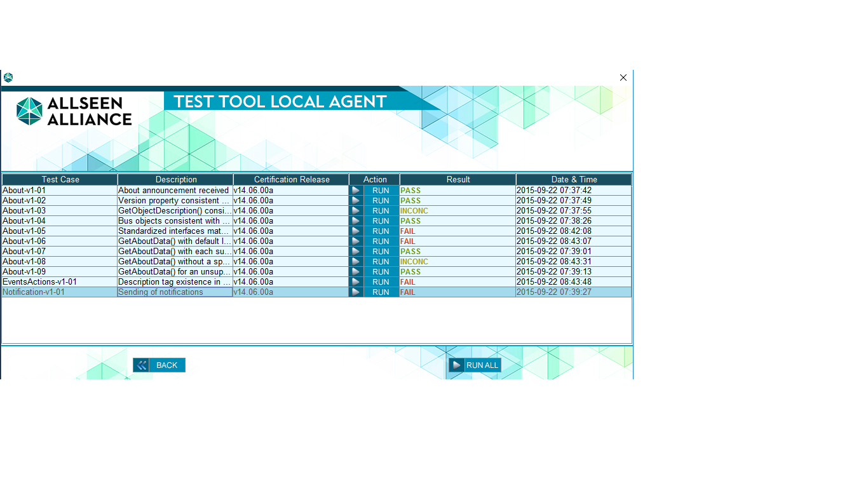Select the About-v1-01 test case cell

point(60,190)
